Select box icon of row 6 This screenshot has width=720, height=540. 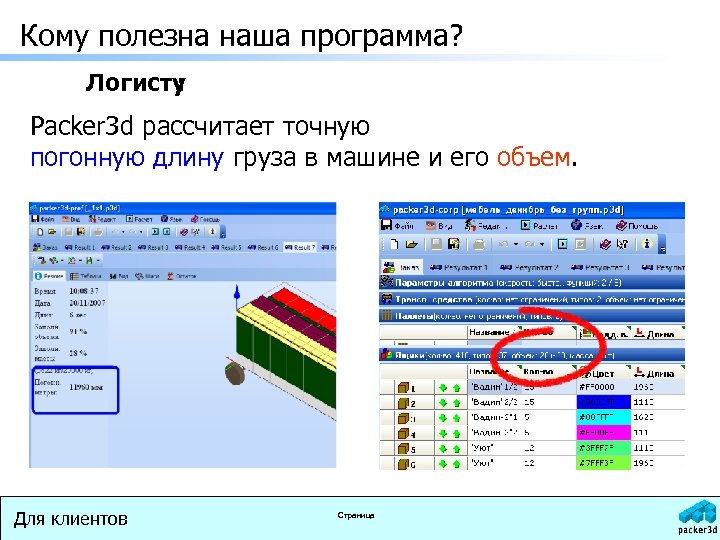[404, 464]
